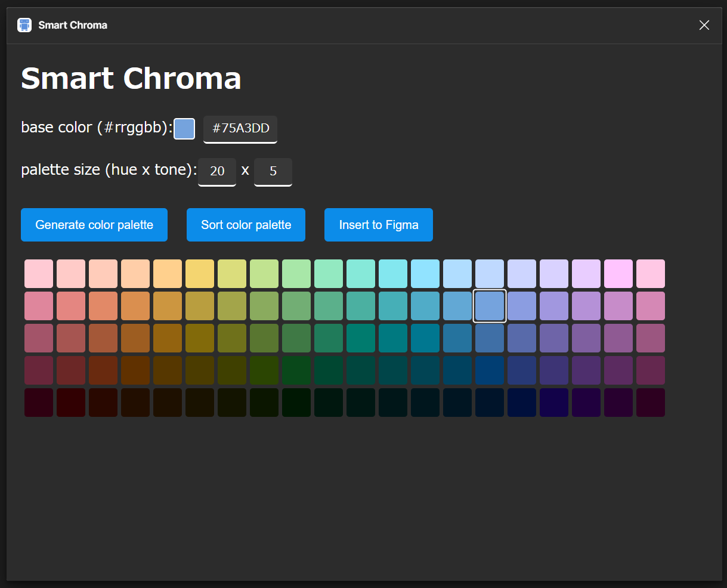Select the highlighted blue swatch in the palette
Viewport: 727px width, 588px height.
tap(489, 305)
